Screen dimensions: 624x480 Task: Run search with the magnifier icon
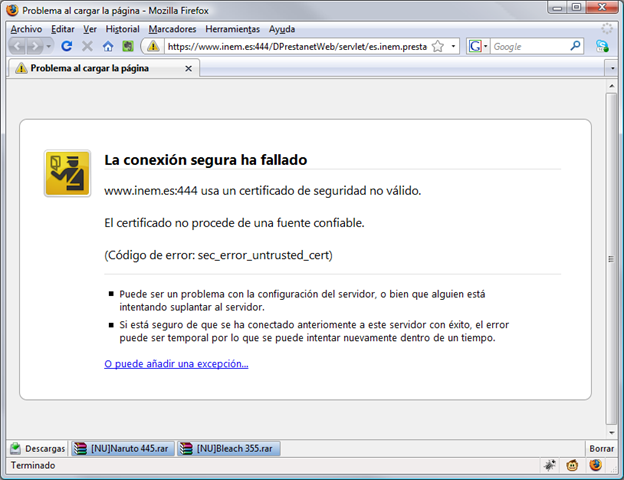pyautogui.click(x=575, y=46)
